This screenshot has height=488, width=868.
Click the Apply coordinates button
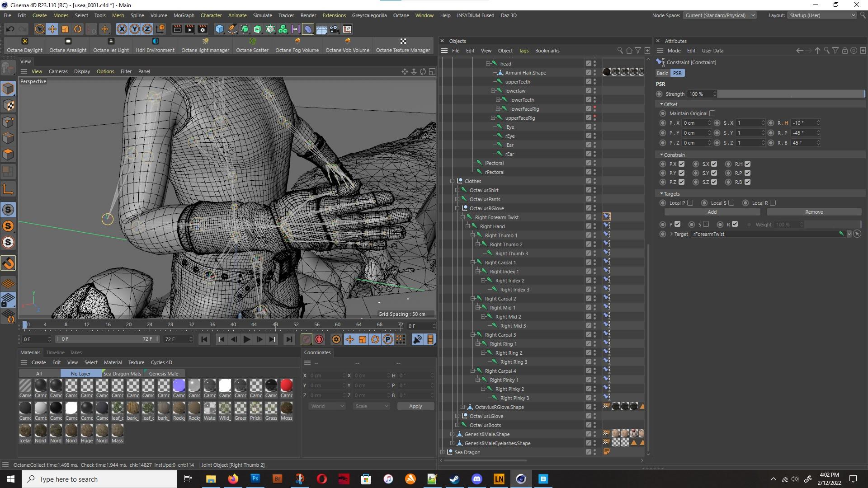(415, 406)
